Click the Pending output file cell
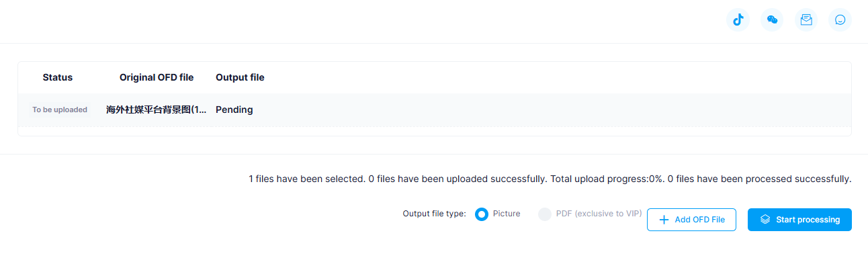The image size is (868, 258). pos(234,110)
